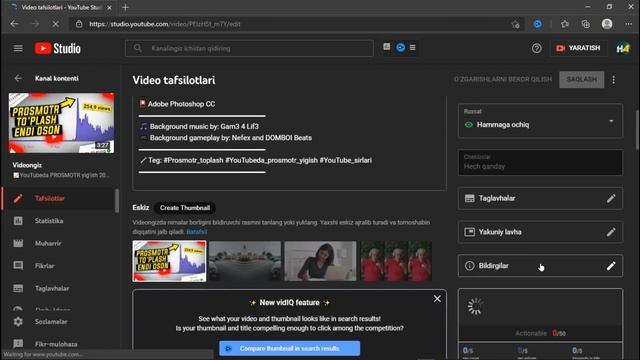Click the page vertical scrollbar
This screenshot has height=360, width=640.
click(637, 129)
